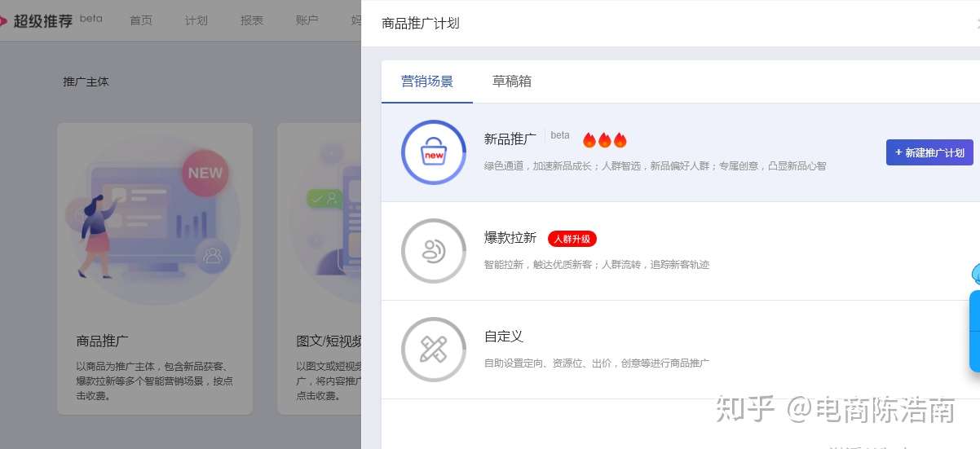This screenshot has height=449, width=980.
Task: Click the fire icons next to 新品推广
Action: click(605, 140)
